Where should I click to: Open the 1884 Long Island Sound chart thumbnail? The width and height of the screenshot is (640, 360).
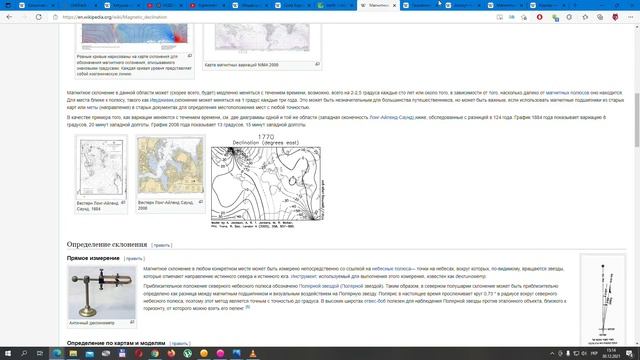click(x=101, y=167)
